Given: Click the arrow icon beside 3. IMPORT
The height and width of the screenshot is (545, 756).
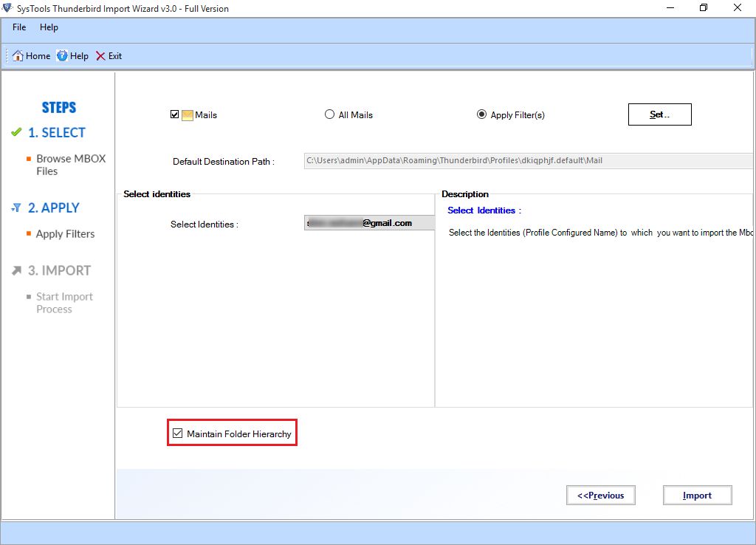Looking at the screenshot, I should 16,270.
